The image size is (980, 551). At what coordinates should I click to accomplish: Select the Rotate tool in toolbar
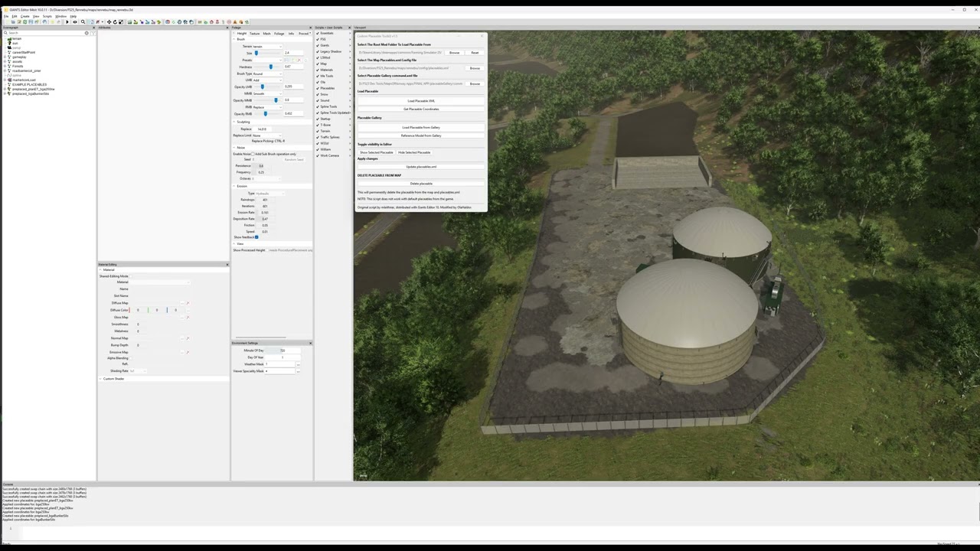click(x=115, y=22)
